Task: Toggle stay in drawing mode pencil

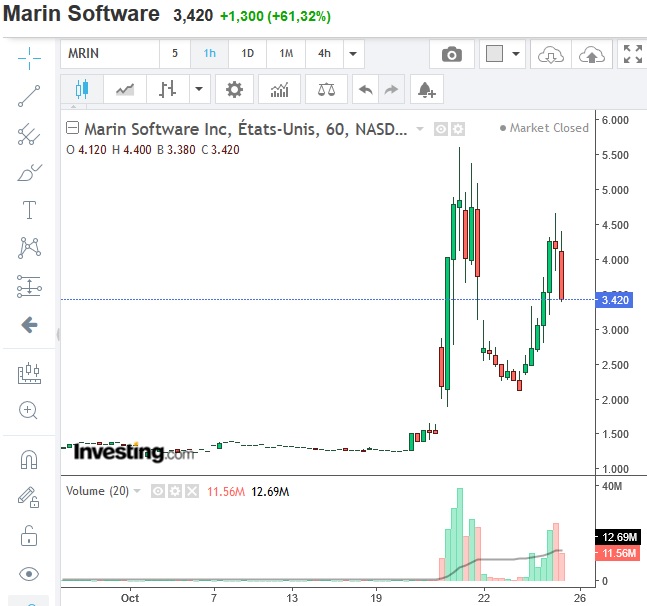Action: [28, 497]
